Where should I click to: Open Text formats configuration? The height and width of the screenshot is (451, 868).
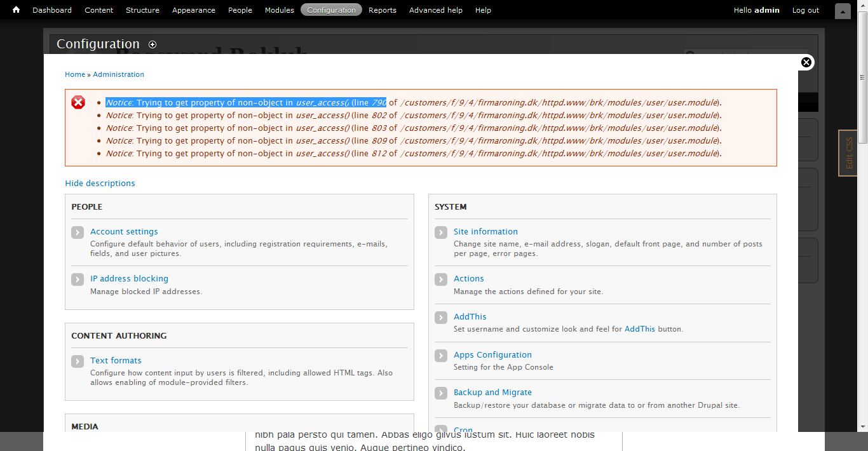click(116, 361)
